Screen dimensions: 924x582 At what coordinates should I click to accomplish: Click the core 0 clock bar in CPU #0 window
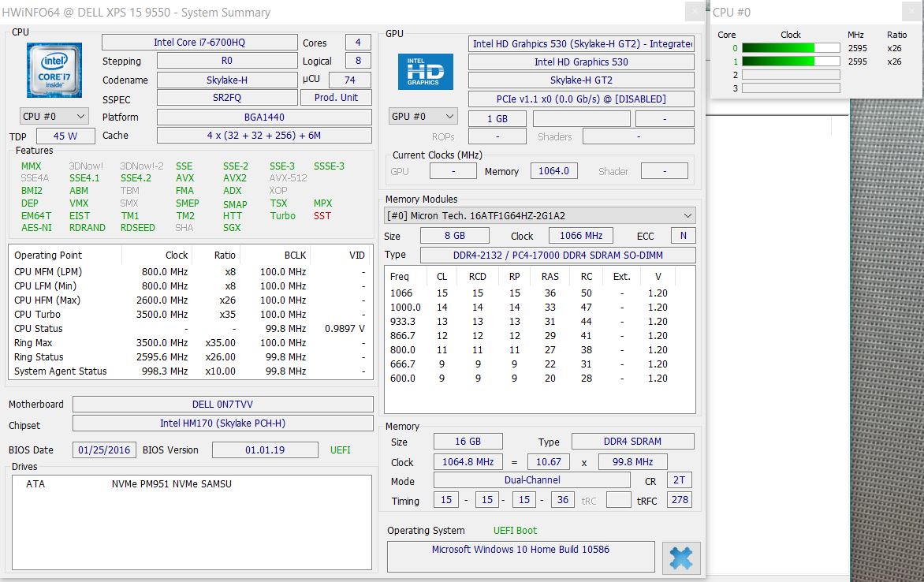click(x=791, y=48)
